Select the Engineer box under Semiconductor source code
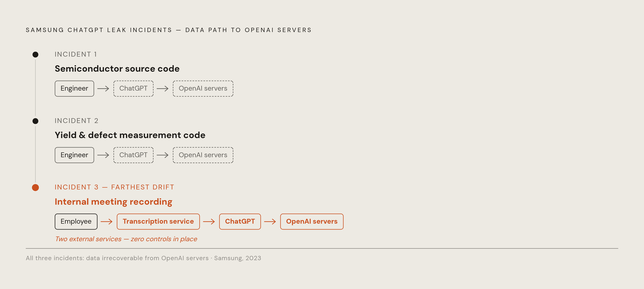Image resolution: width=644 pixels, height=289 pixels. click(x=74, y=89)
